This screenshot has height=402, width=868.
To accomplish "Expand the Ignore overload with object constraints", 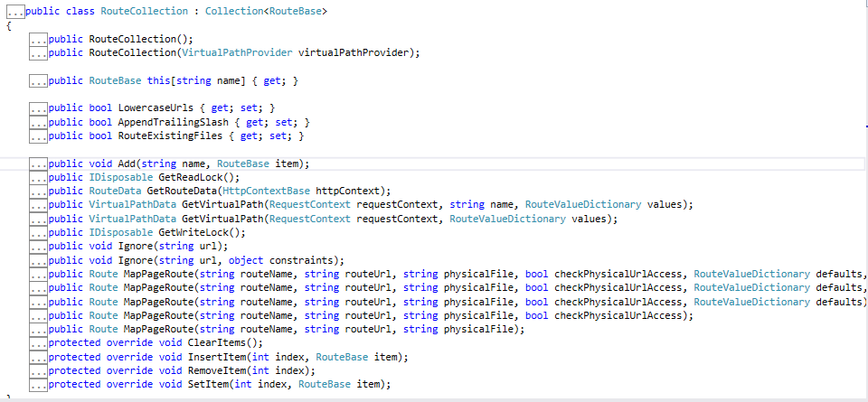I will pos(39,260).
